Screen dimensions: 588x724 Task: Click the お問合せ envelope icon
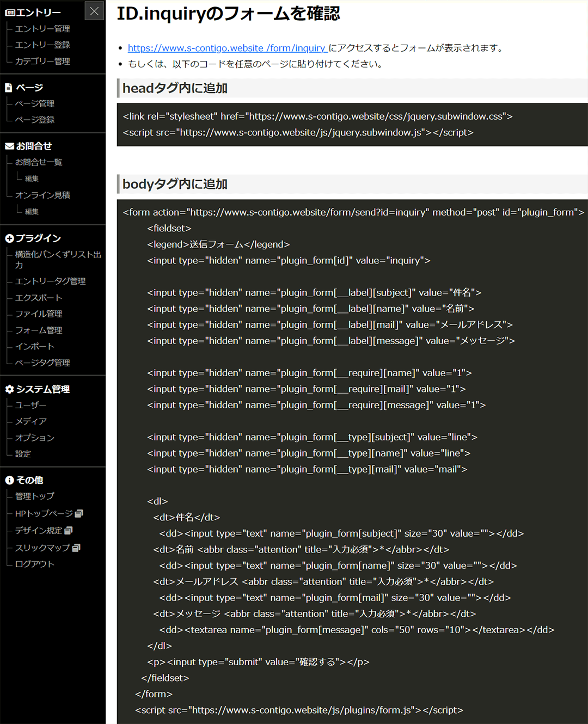coord(9,146)
